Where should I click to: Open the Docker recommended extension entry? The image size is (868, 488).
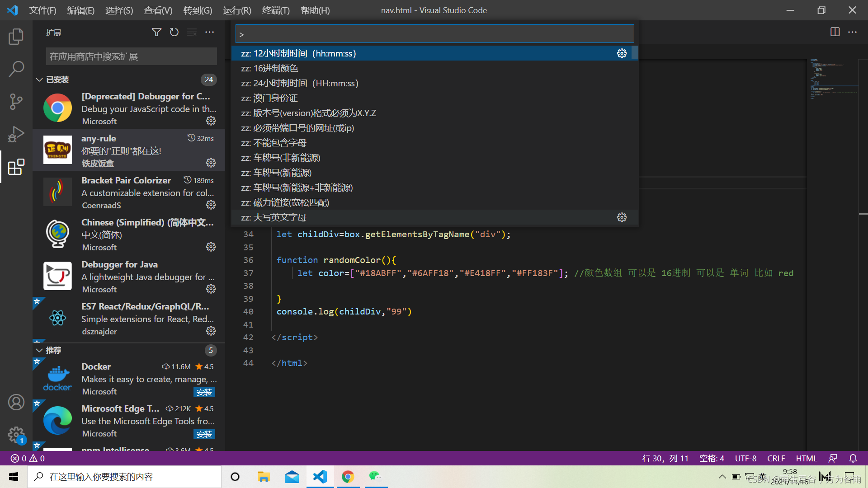[129, 379]
